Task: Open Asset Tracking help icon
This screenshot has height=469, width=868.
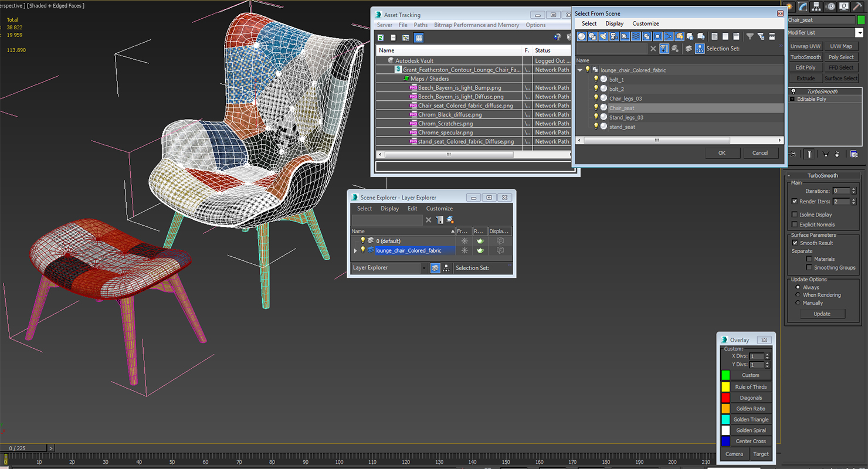Action: (x=558, y=38)
